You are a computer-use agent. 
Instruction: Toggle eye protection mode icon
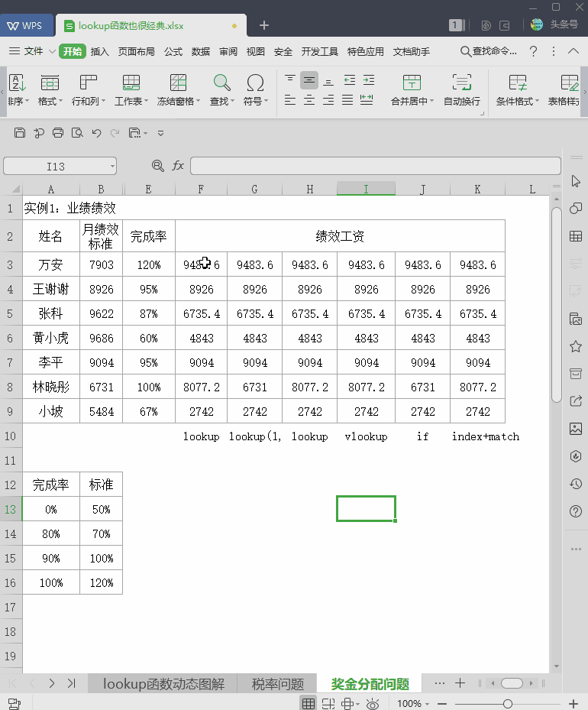373,703
